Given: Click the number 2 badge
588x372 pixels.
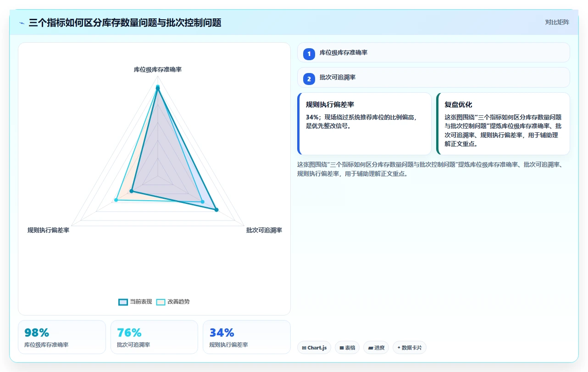Looking at the screenshot, I should [309, 79].
